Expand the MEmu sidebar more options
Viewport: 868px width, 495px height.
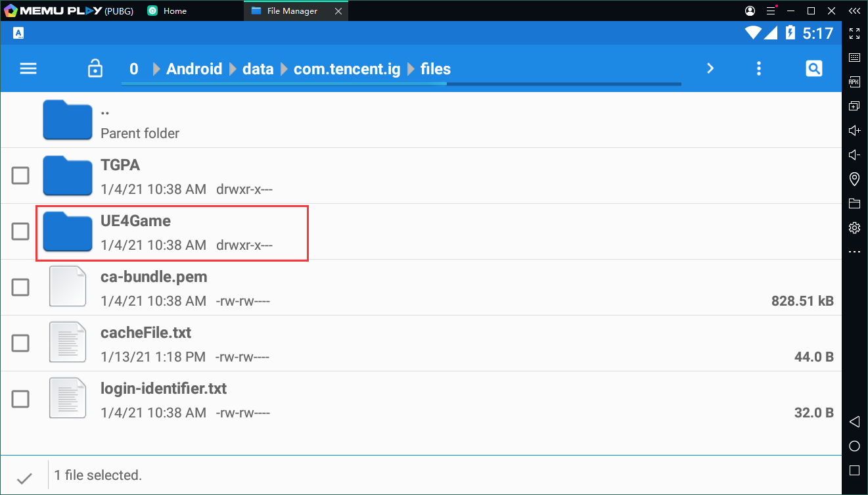click(854, 252)
